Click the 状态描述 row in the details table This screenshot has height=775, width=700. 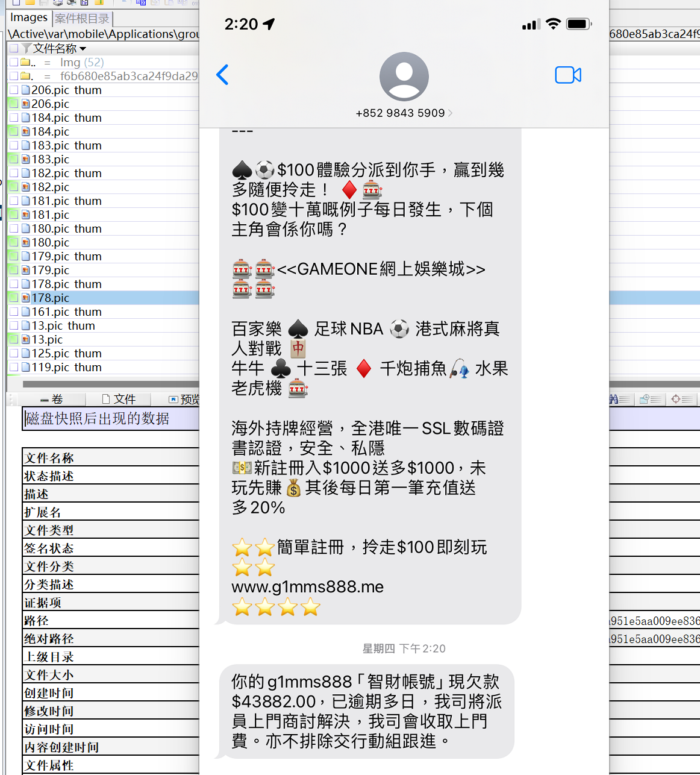point(111,475)
